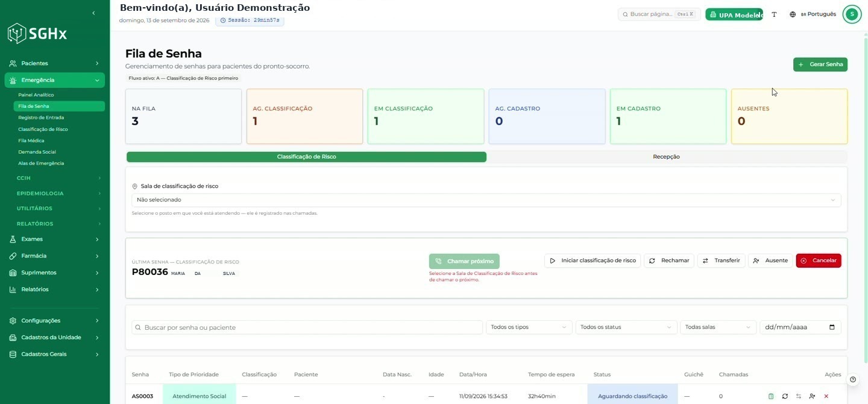Click the Buscar por senha ou paciente field

click(x=307, y=327)
